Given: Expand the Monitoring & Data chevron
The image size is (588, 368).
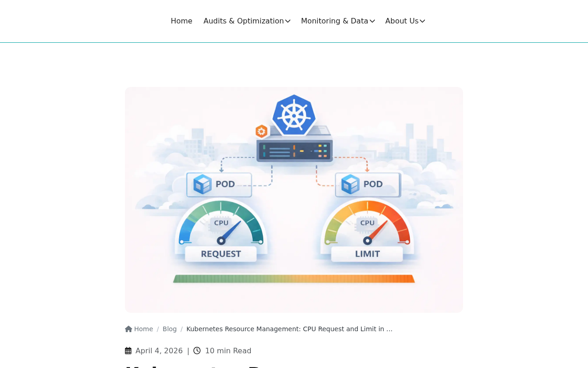Looking at the screenshot, I should coord(372,21).
